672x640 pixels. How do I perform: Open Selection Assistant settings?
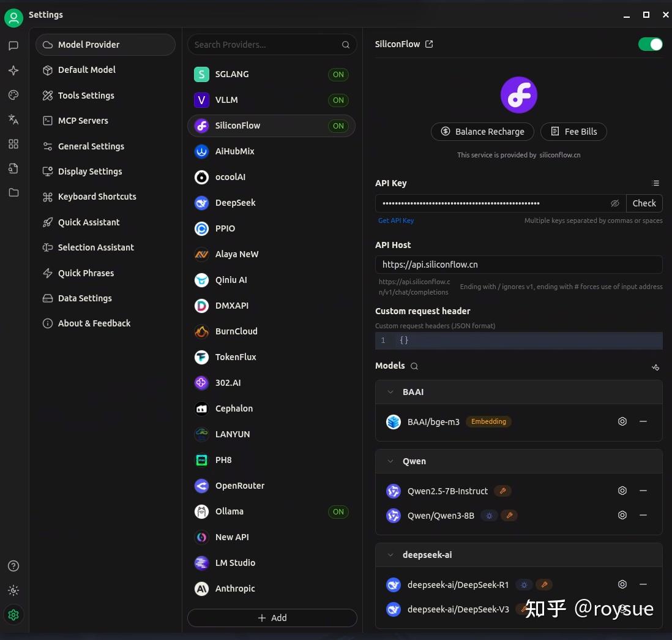(105, 247)
